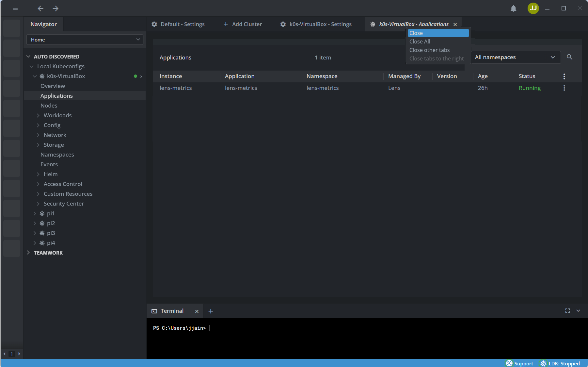Expand the TEAMWORK section
Screen dimensions: 588x367
pos(28,253)
